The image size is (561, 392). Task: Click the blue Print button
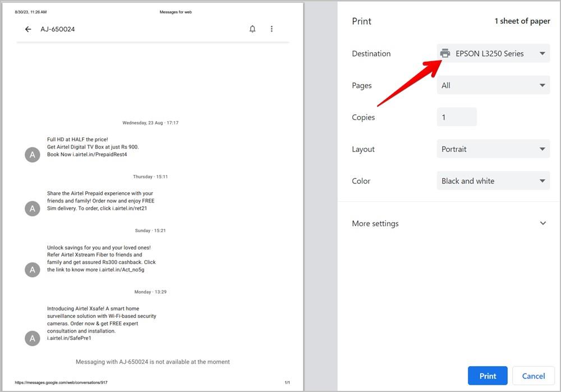pyautogui.click(x=488, y=376)
